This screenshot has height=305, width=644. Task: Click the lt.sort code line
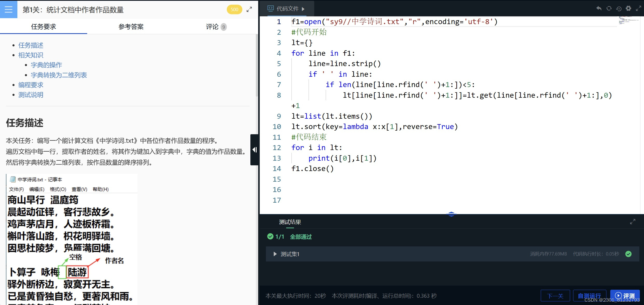(x=375, y=127)
